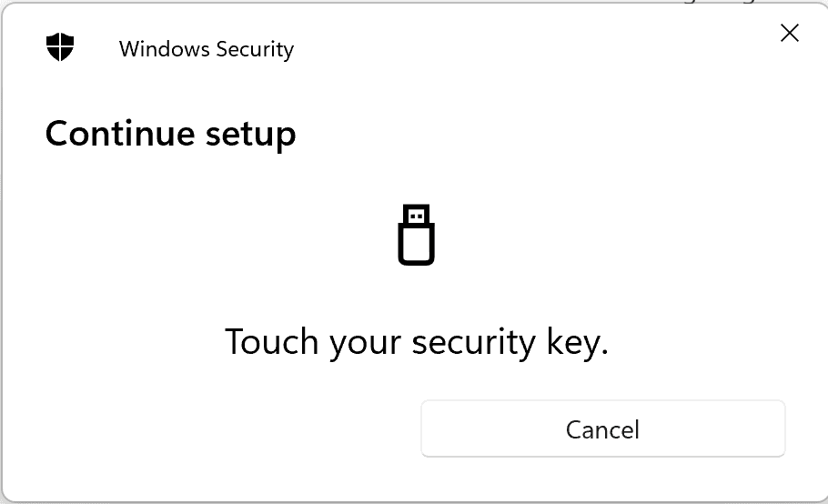Click the "Continue setup" heading

click(170, 134)
